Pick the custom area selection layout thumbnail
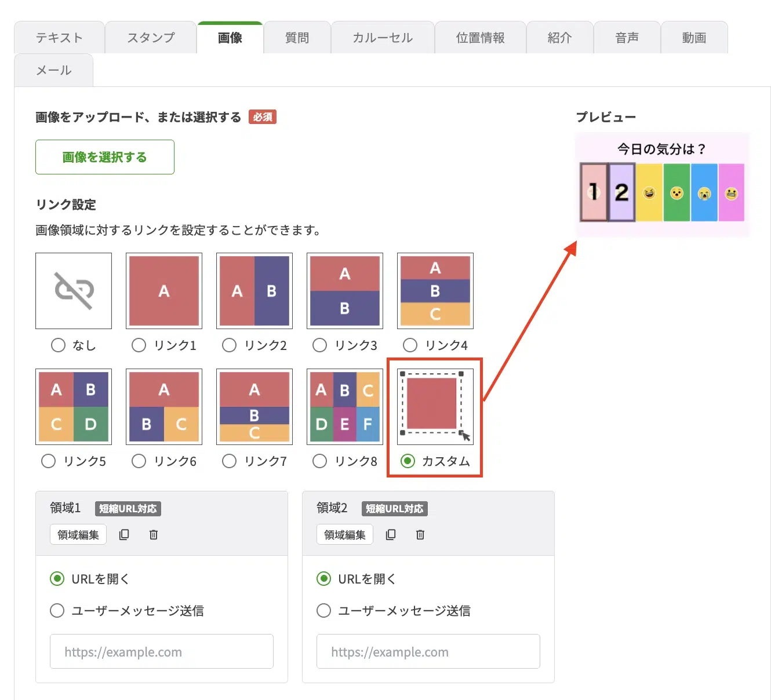 click(x=435, y=407)
